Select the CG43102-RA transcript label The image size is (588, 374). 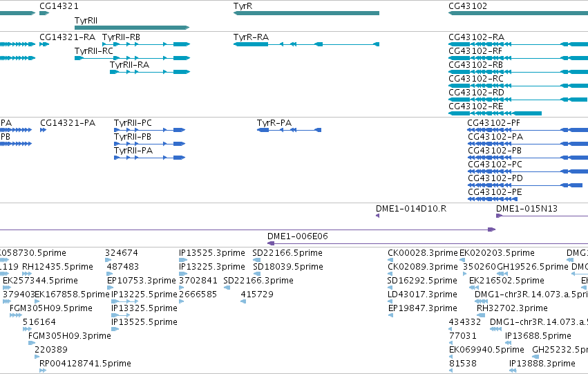tap(476, 37)
